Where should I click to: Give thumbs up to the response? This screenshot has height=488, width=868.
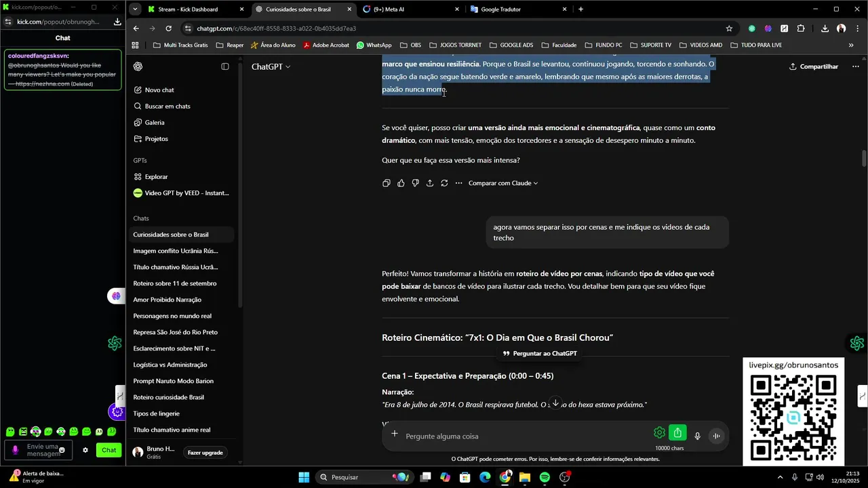click(401, 183)
